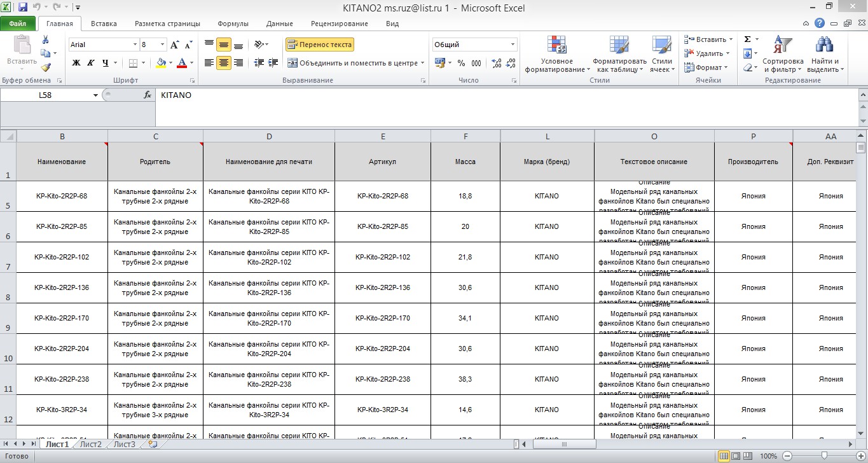Switch to the Разметка страницы tab

click(x=167, y=24)
